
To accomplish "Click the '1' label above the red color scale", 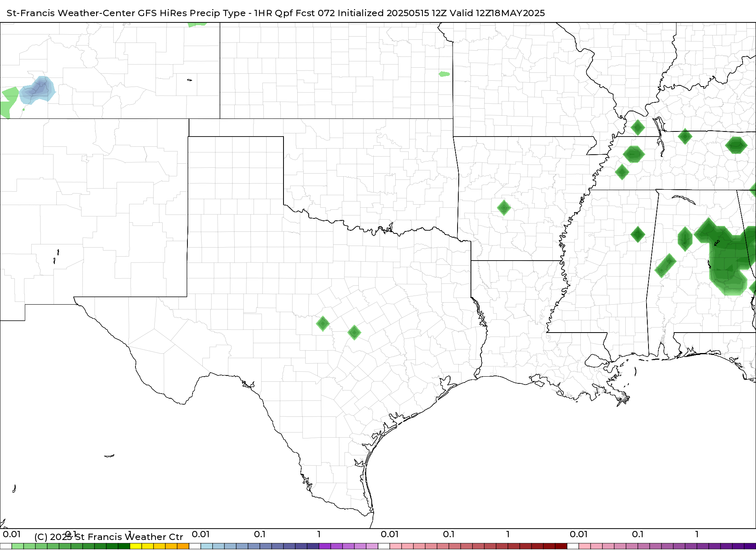I will 508,534.
